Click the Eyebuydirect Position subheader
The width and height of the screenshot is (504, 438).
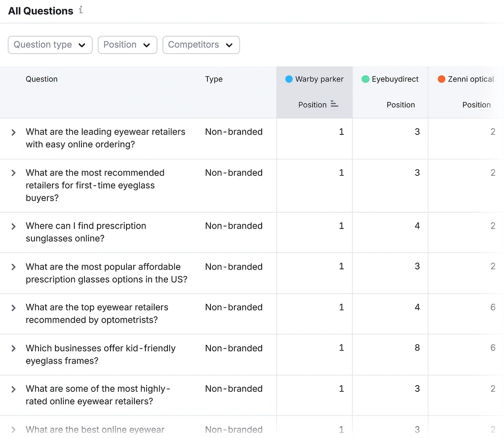click(x=401, y=105)
